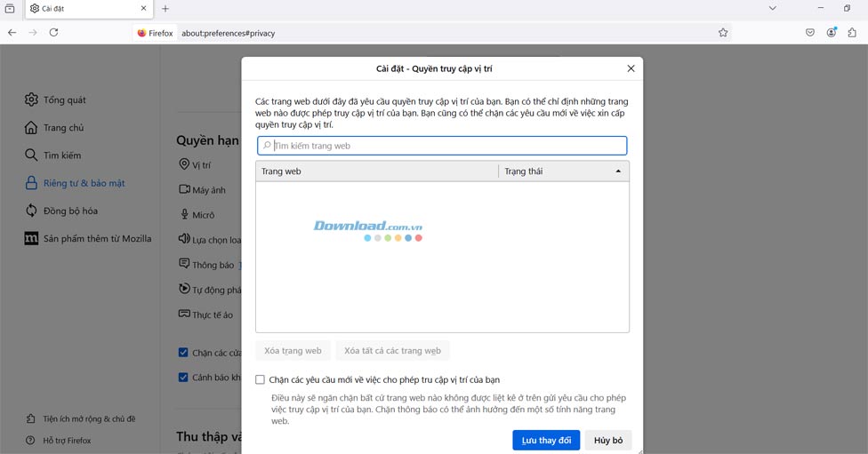Click the Micrô microphone icon
868x454 pixels.
point(184,214)
